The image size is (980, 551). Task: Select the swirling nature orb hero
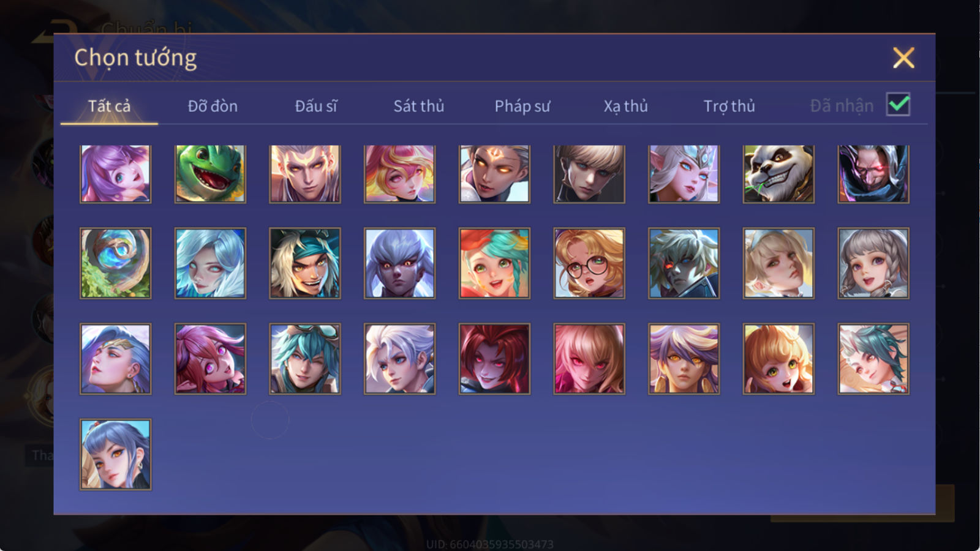(x=115, y=263)
